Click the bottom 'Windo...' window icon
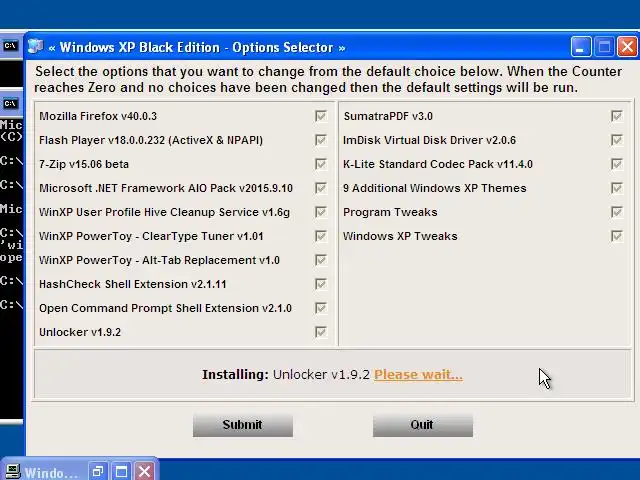Viewport: 640px width, 480px height. pos(12,472)
